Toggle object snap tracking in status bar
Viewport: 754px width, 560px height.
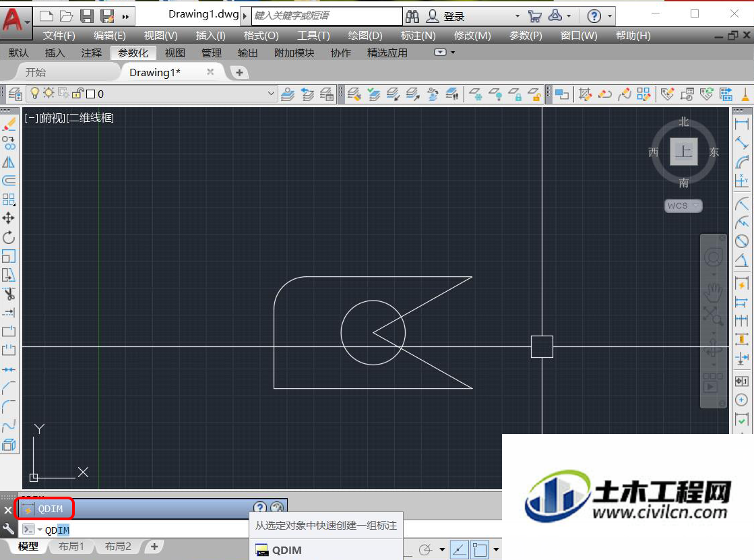coord(460,549)
